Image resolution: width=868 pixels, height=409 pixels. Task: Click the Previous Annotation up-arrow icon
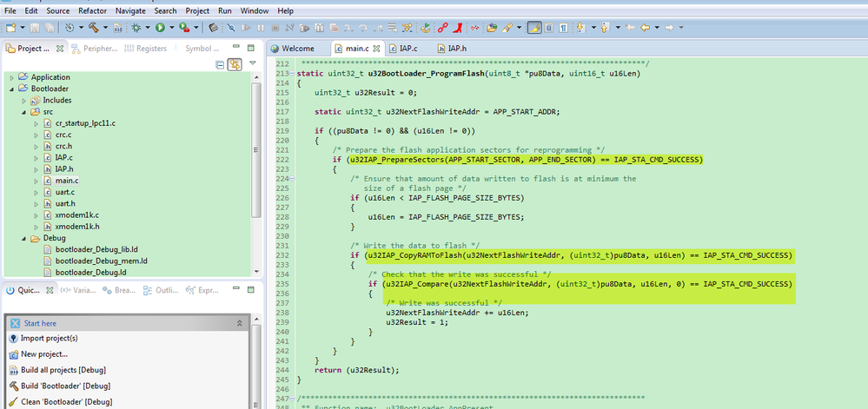[x=605, y=28]
